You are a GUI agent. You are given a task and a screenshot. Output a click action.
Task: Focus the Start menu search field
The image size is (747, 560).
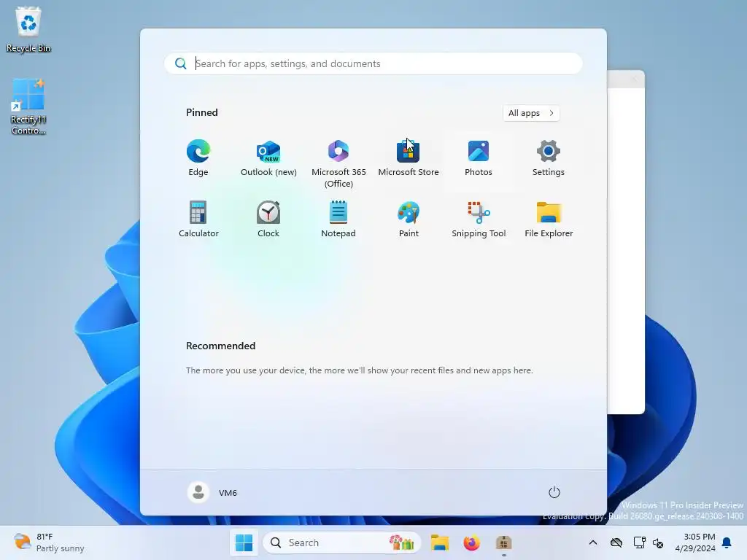pyautogui.click(x=373, y=63)
